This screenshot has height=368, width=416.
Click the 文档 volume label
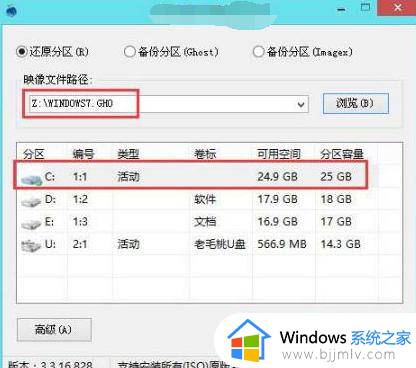coord(205,222)
